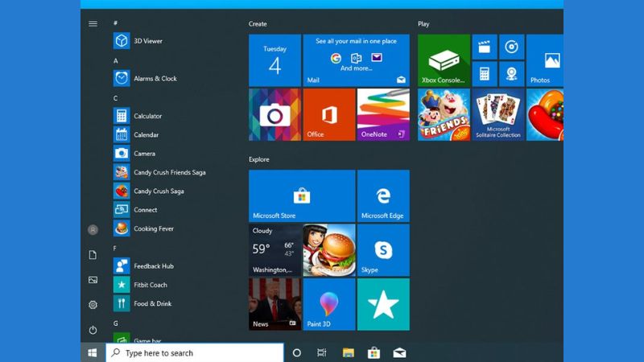The height and width of the screenshot is (362, 644).
Task: Open Documents from the Start sidebar
Action: [x=93, y=255]
